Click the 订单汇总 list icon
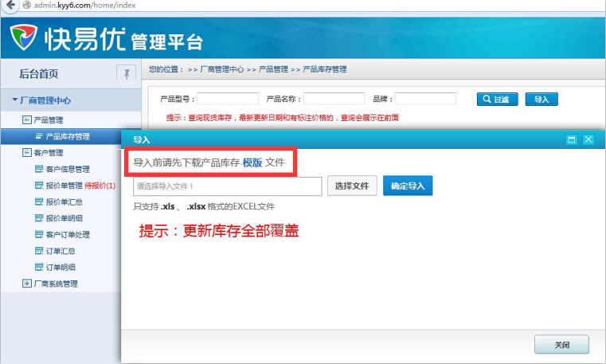606x364 pixels. point(39,251)
